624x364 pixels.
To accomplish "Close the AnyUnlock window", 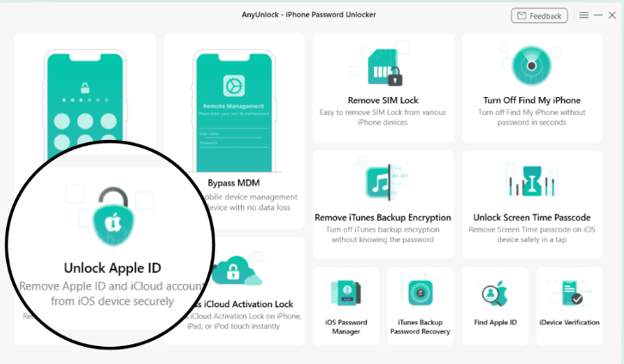I will pyautogui.click(x=612, y=15).
